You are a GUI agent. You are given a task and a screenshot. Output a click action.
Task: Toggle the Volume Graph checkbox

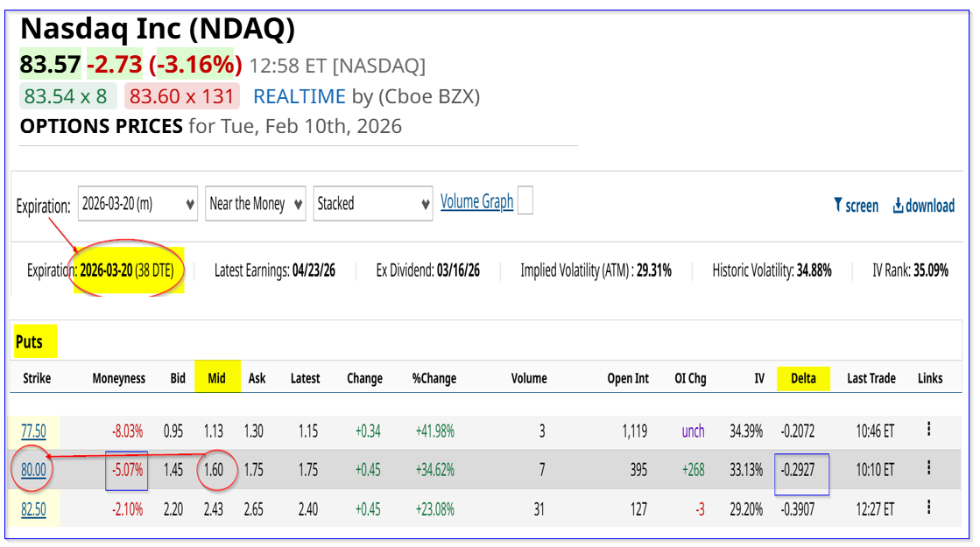(x=525, y=201)
